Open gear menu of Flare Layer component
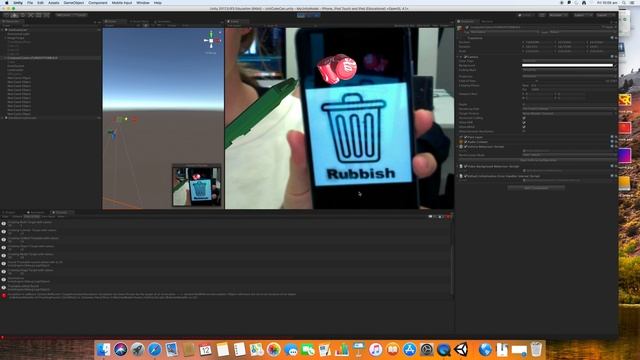The height and width of the screenshot is (360, 640). pos(616,137)
